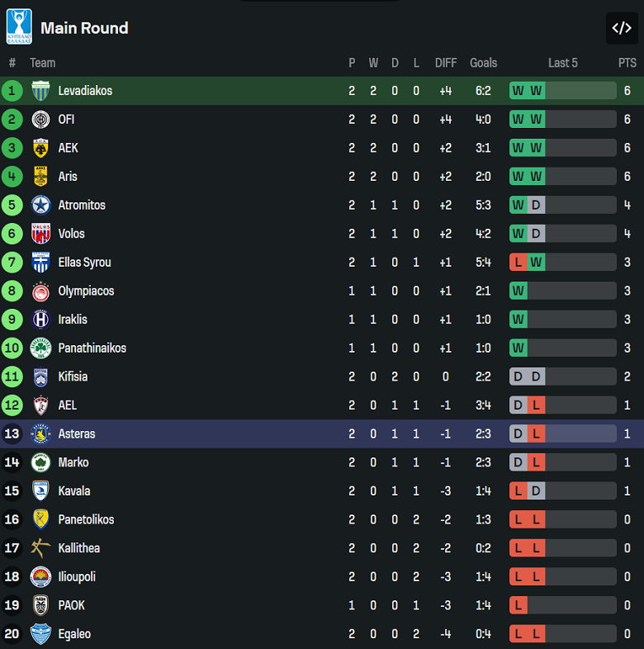Click the embed code icon button
Viewport: 644px width, 649px height.
point(621,28)
